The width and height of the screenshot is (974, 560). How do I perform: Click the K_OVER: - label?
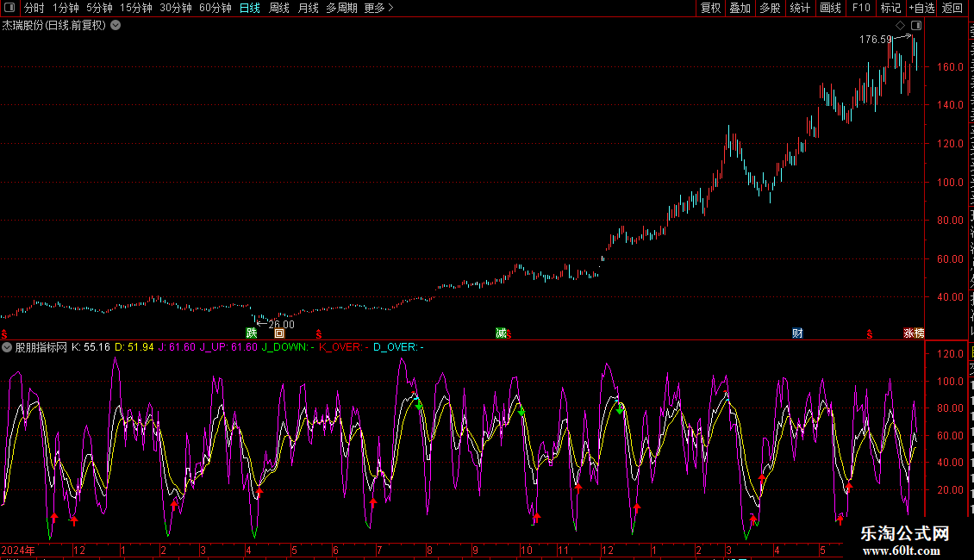pyautogui.click(x=344, y=347)
